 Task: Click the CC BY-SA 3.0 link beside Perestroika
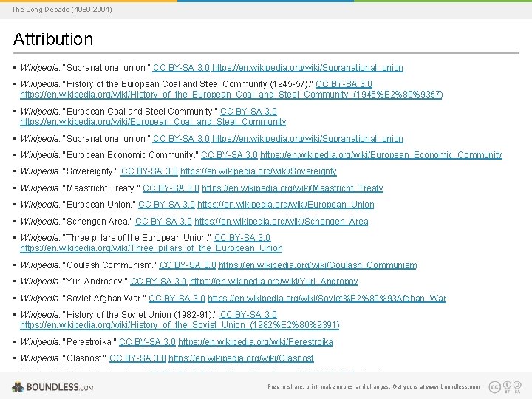pyautogui.click(x=147, y=341)
